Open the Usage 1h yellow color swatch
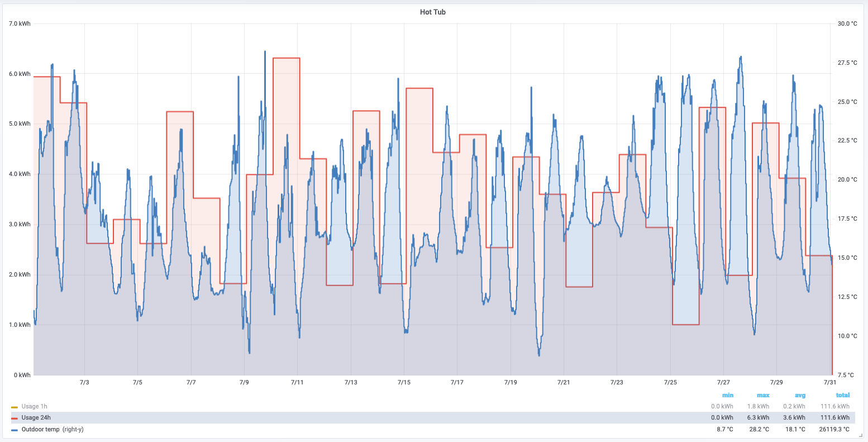The height and width of the screenshot is (442, 868). point(15,407)
